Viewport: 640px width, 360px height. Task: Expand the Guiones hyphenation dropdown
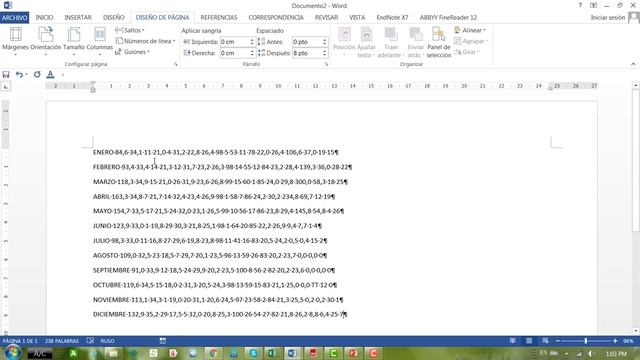coord(133,52)
